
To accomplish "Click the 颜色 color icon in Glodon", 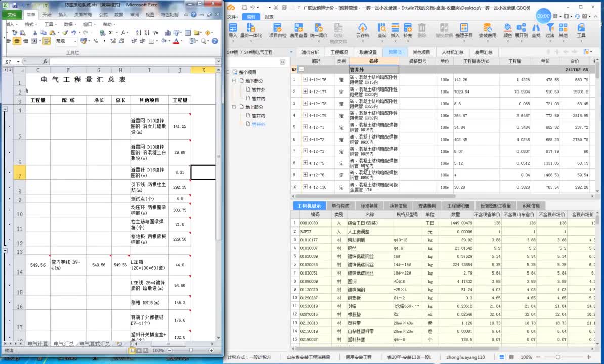I will tap(507, 31).
